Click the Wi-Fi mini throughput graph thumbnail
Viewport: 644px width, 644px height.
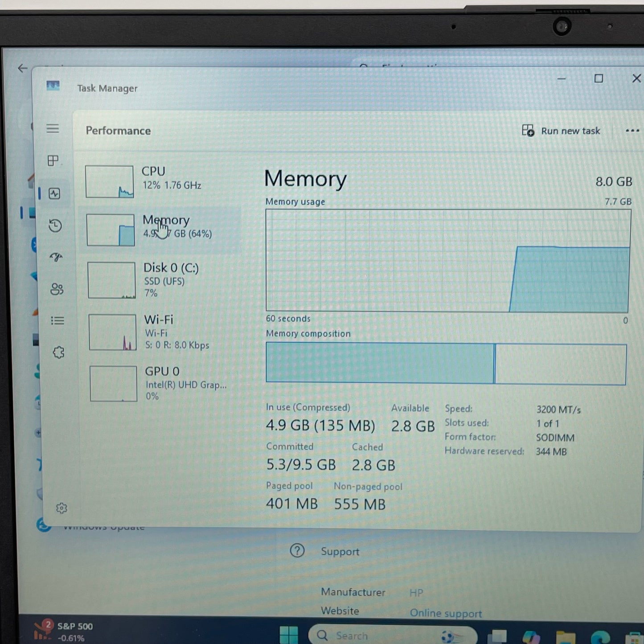pos(113,332)
